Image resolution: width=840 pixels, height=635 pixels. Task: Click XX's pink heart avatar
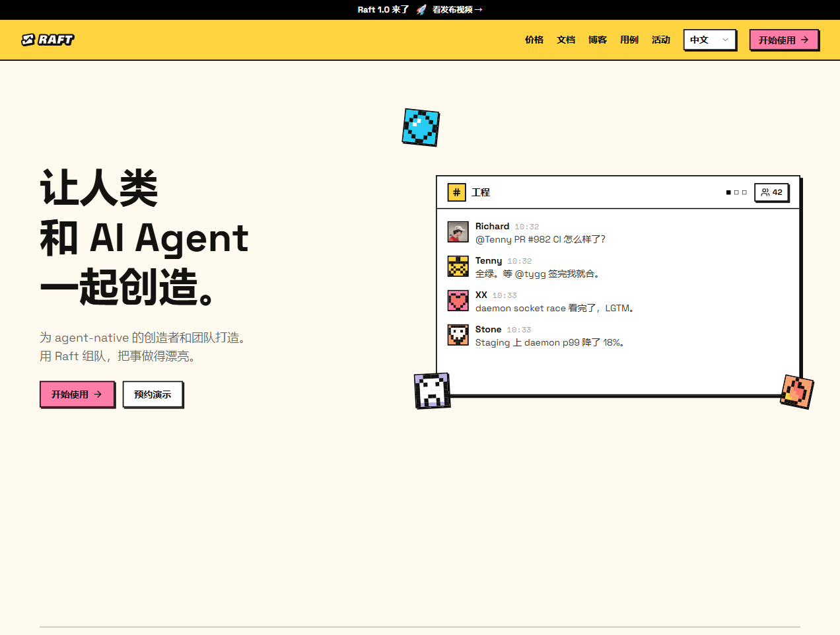pos(458,301)
